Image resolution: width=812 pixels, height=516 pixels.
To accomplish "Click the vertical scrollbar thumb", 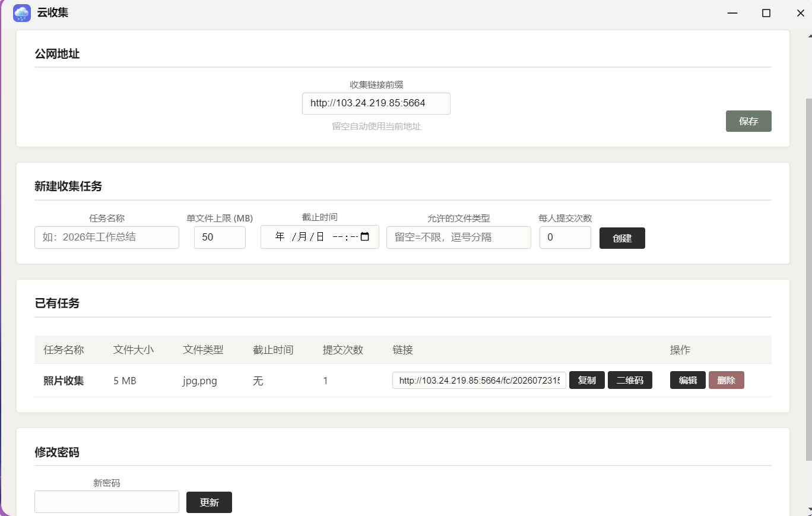I will (808, 279).
